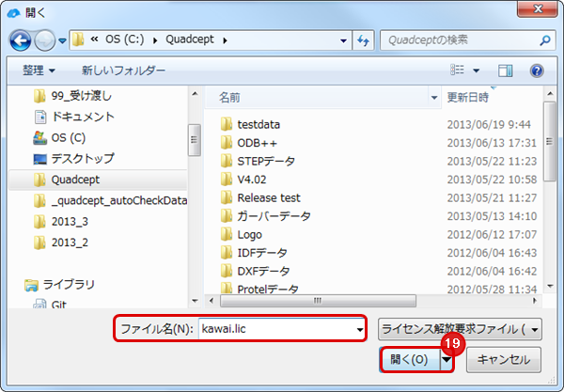Select ライブラリ in navigation pane
Viewport: 564px width, 392px height.
coord(69,285)
